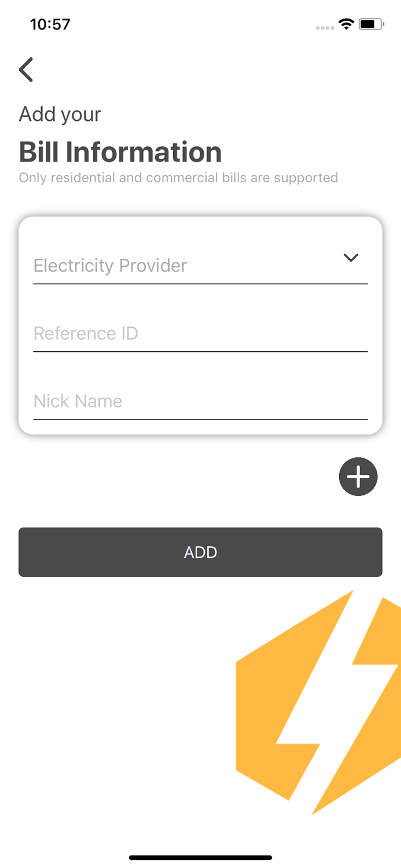
Task: Select the Nick Name input field
Action: (x=200, y=401)
